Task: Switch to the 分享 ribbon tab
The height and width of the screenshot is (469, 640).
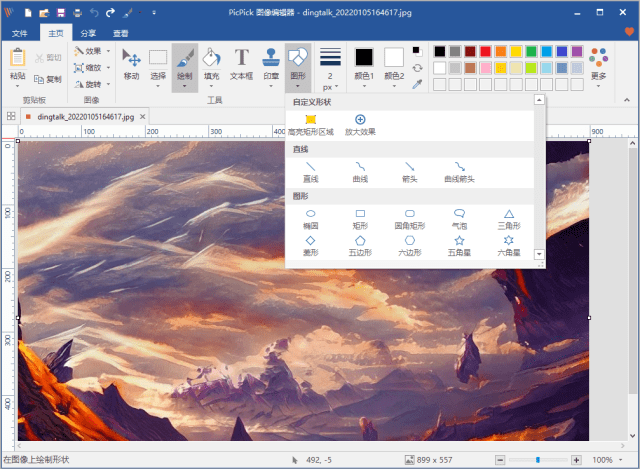Action: point(88,33)
